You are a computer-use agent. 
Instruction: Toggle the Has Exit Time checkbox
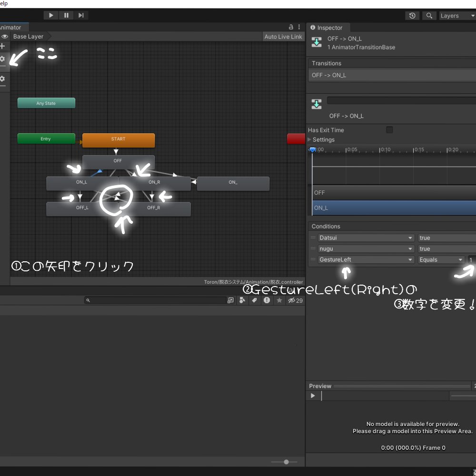(389, 130)
